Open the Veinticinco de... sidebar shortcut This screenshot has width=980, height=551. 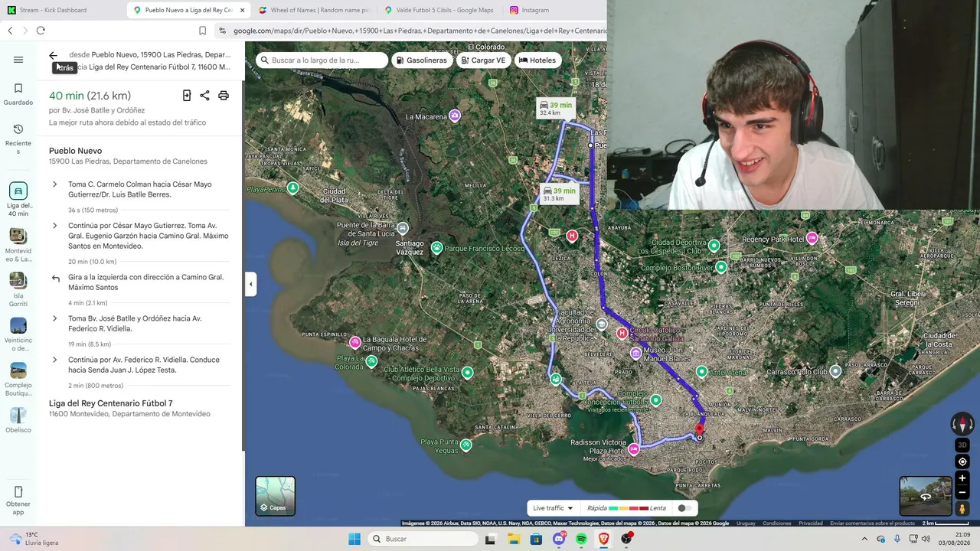click(x=18, y=335)
